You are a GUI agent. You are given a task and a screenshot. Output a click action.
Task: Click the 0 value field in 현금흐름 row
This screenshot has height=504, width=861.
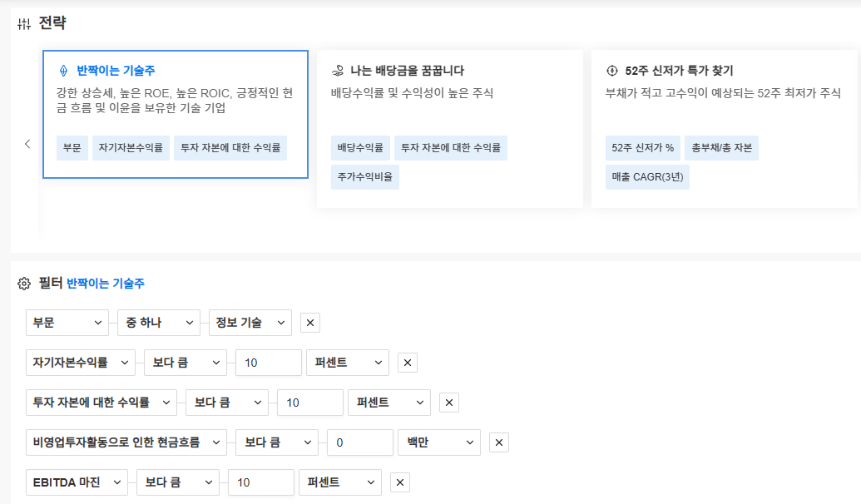[360, 442]
